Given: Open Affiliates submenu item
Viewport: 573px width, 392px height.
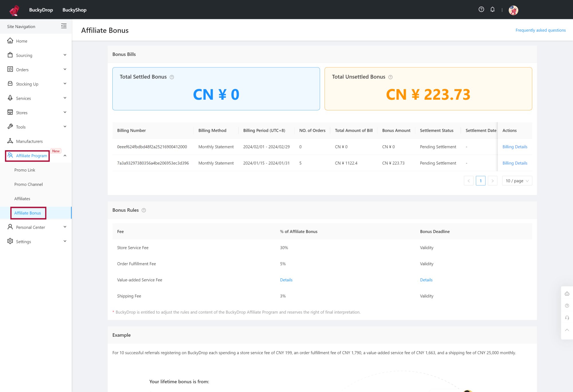Looking at the screenshot, I should coord(22,199).
